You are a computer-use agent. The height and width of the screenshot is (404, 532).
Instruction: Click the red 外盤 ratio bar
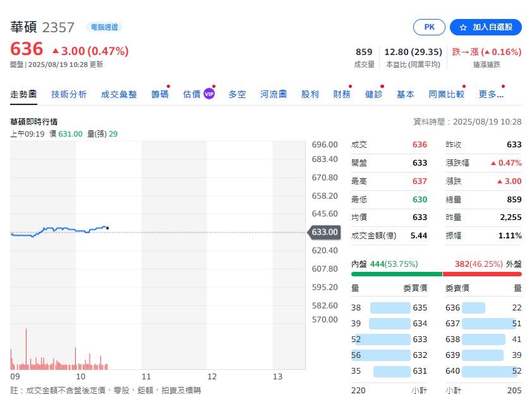(482, 274)
